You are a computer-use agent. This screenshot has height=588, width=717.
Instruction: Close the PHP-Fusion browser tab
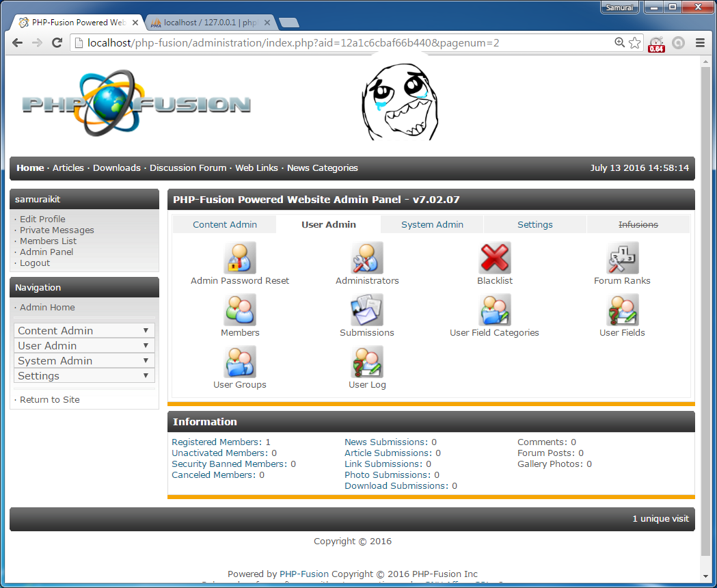pyautogui.click(x=135, y=23)
